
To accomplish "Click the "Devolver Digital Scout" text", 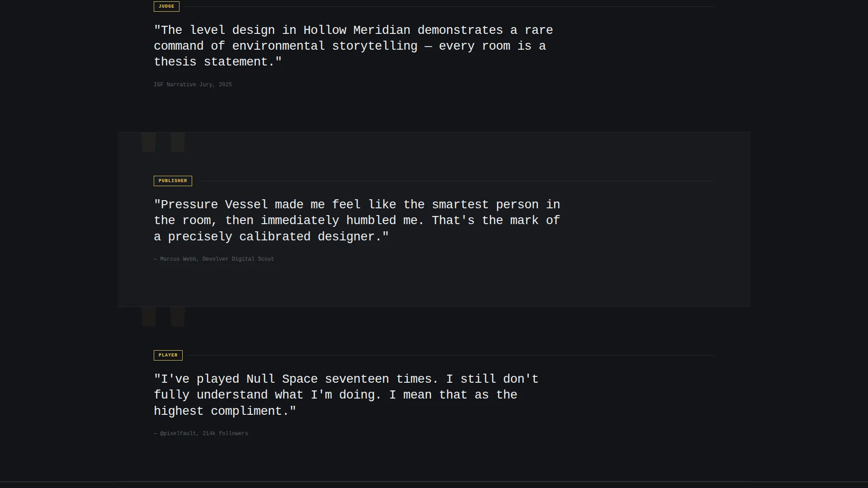I will [238, 259].
